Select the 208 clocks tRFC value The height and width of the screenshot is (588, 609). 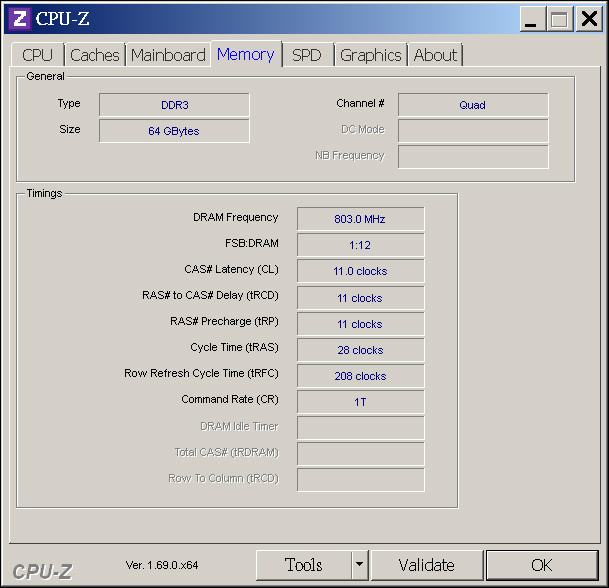361,376
